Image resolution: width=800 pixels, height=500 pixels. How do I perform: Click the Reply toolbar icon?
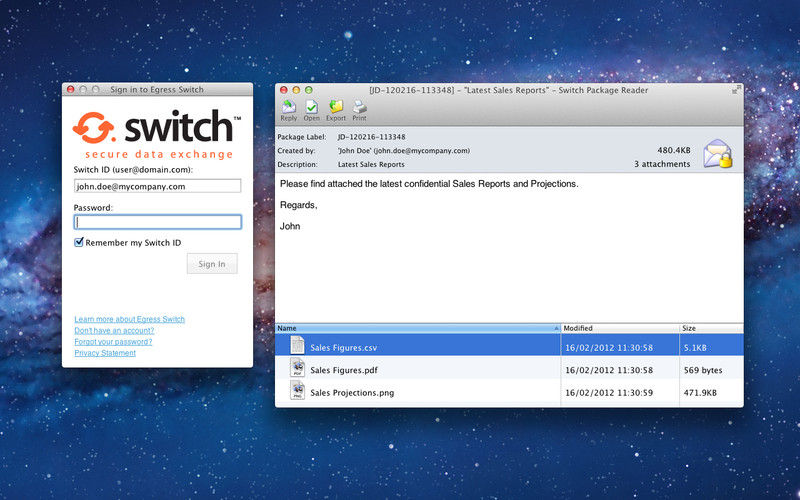289,110
